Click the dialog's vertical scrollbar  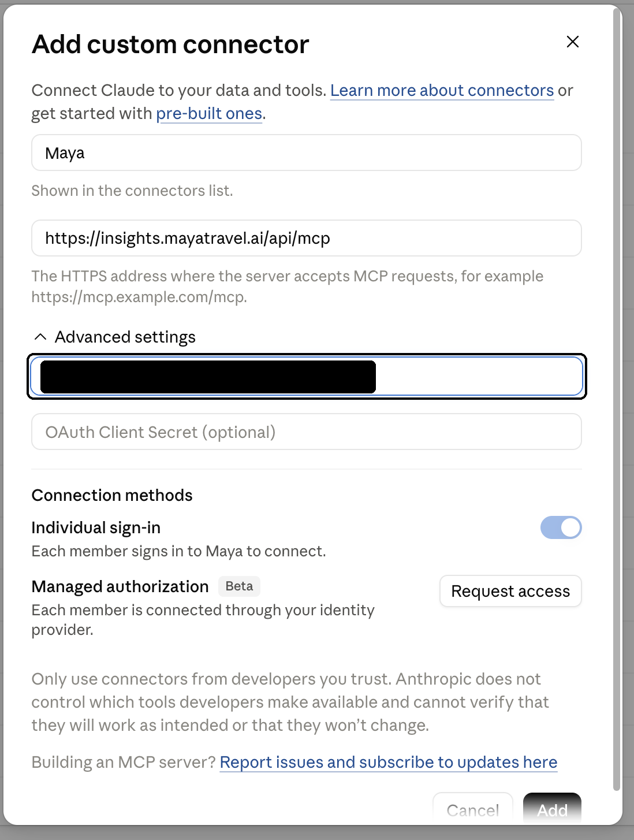pos(617,399)
